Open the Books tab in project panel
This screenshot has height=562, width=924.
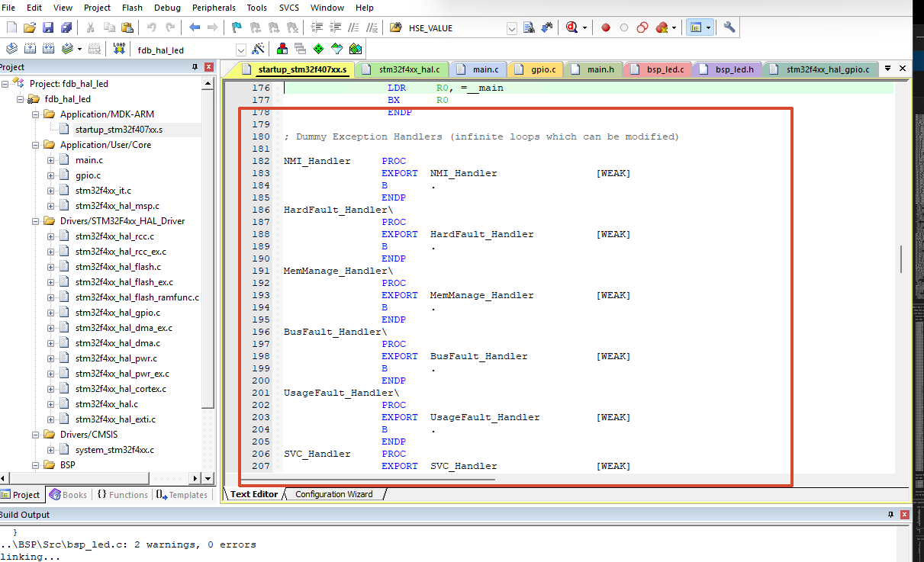point(69,495)
